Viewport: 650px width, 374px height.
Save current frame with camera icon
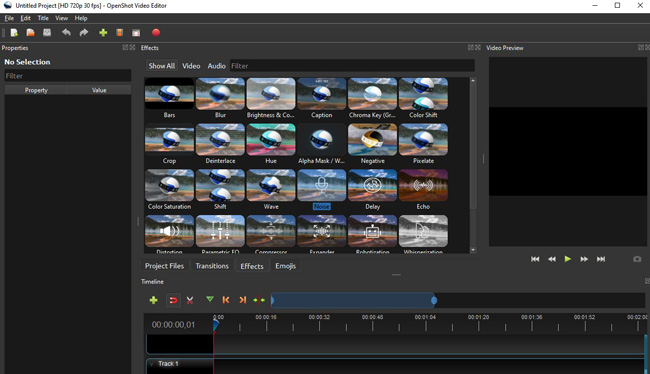637,259
